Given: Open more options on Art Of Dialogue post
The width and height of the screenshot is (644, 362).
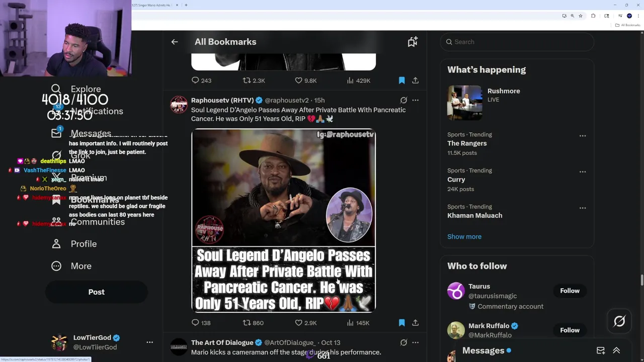Looking at the screenshot, I should point(415,342).
